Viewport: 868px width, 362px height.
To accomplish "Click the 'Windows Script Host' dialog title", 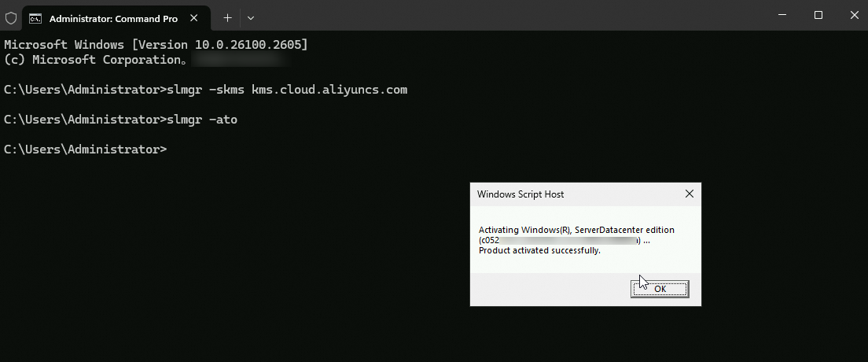I will pos(520,194).
